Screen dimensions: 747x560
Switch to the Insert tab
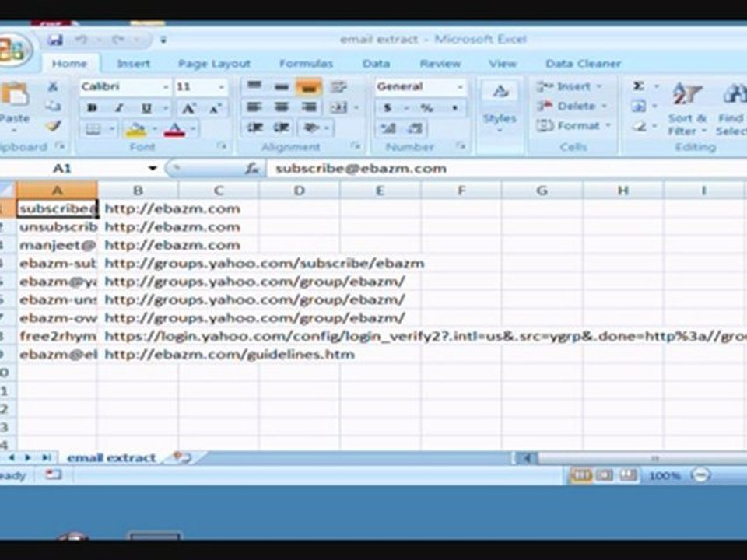pos(133,64)
